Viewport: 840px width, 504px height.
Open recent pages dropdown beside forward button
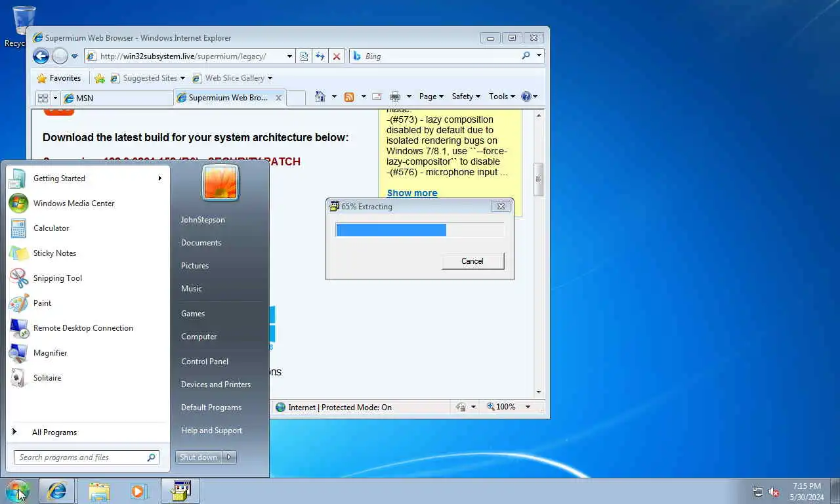[74, 56]
